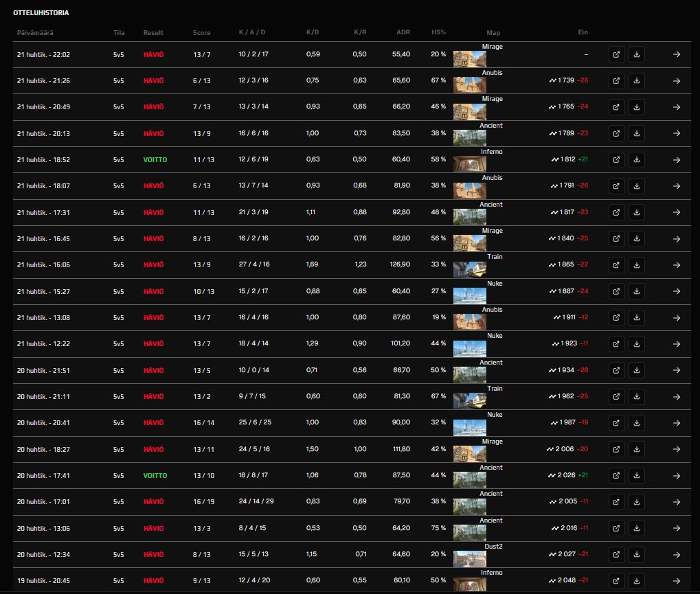Click score 16 / 14 on 20 huhtik. 20:41
This screenshot has width=700, height=594.
pyautogui.click(x=203, y=422)
